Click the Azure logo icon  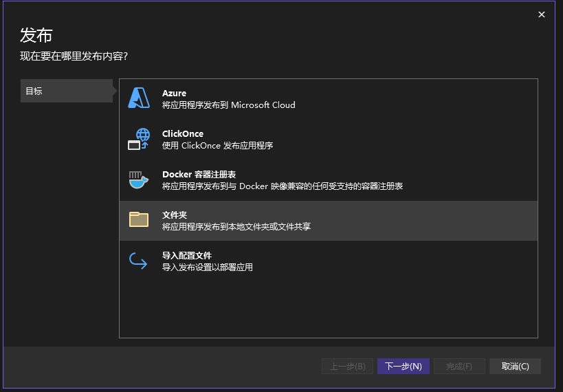(139, 98)
